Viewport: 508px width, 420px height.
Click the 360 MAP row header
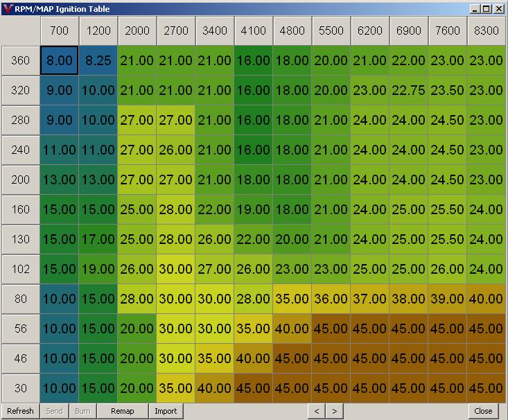[x=21, y=61]
